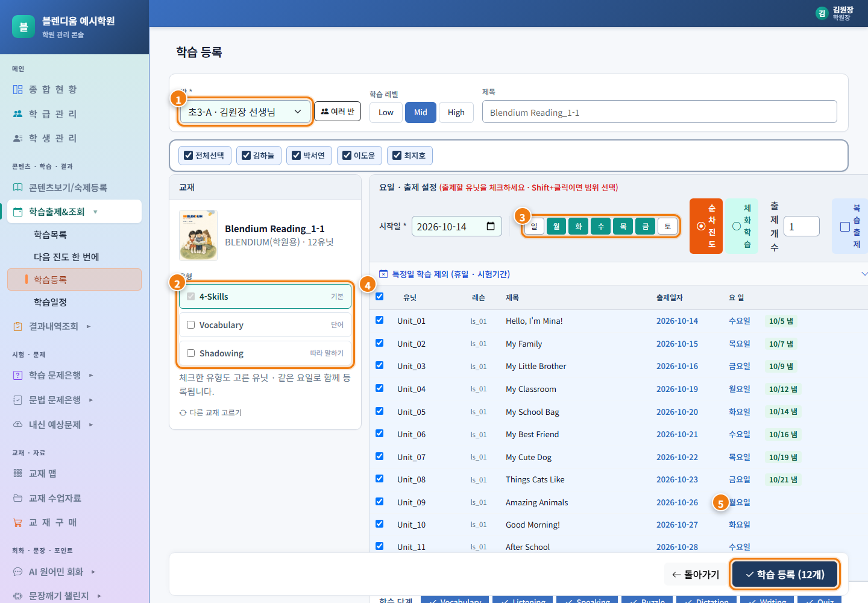Click the 학습 문제은행 question icon
The width and height of the screenshot is (868, 603).
pos(18,375)
